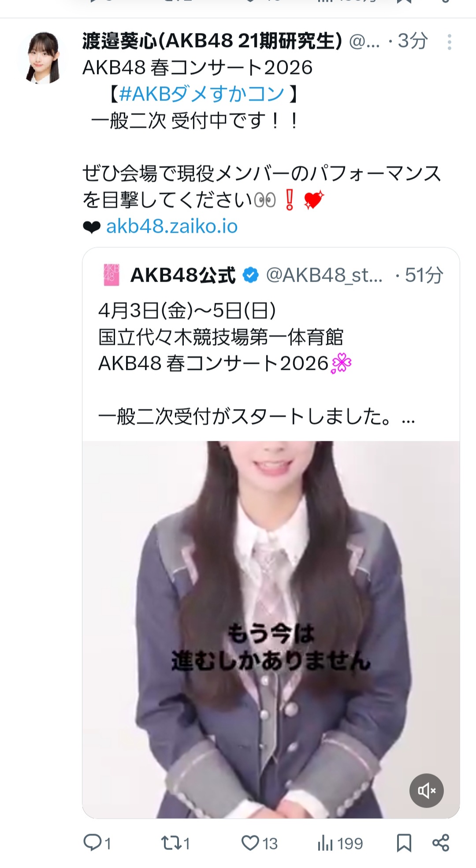Open the akb48.zaiko.io link
The height and width of the screenshot is (868, 476).
172,226
